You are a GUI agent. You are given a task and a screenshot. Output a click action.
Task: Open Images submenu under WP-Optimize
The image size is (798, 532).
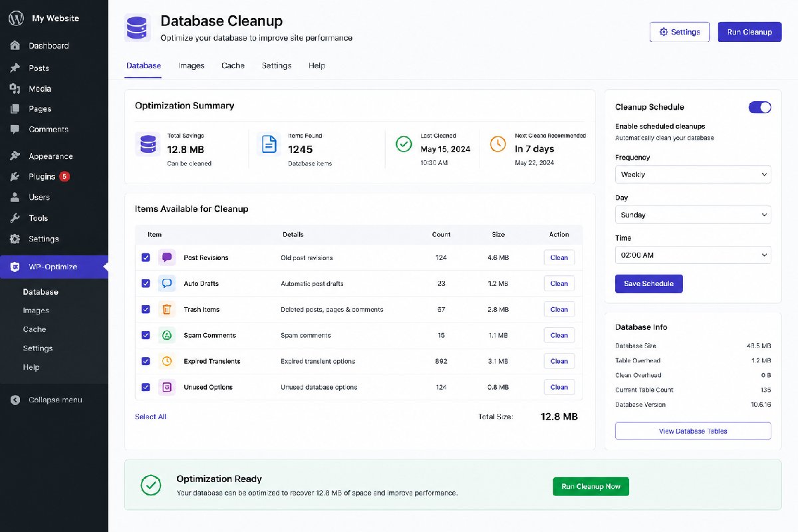coord(36,311)
